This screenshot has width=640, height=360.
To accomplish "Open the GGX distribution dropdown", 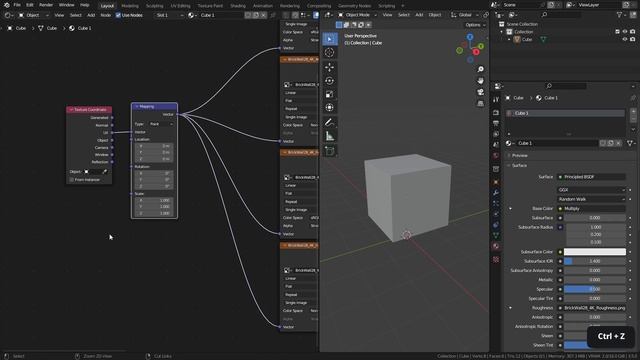I will tap(591, 190).
